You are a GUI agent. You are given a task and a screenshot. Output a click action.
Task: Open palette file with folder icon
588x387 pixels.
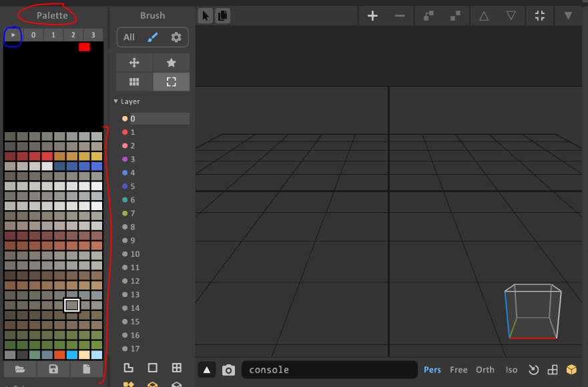(x=20, y=369)
